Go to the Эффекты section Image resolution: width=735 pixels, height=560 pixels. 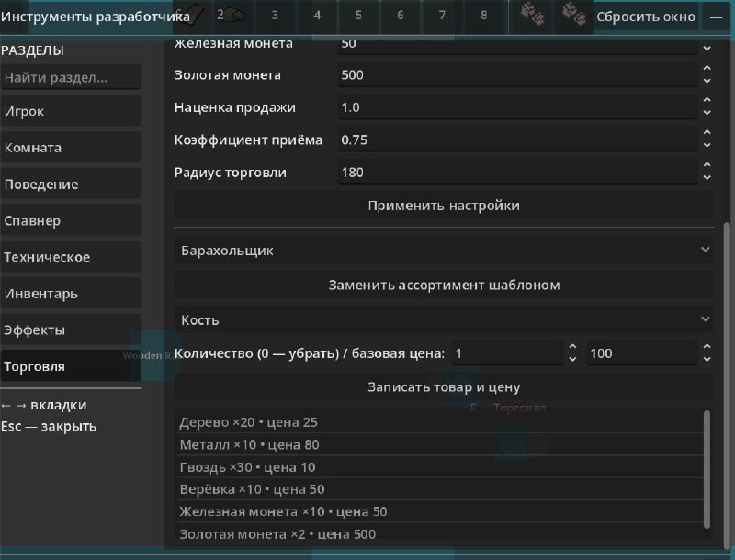[x=71, y=330]
